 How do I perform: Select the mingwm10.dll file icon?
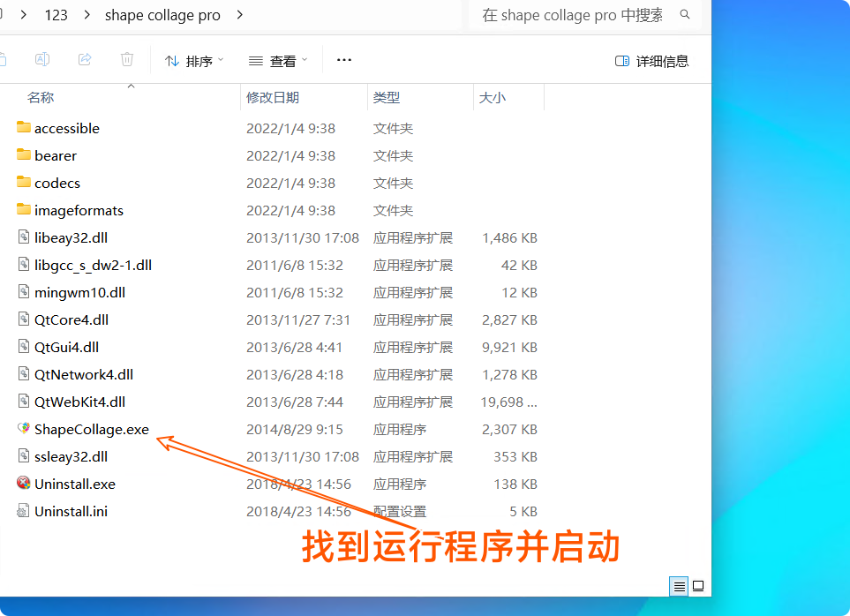coord(23,291)
